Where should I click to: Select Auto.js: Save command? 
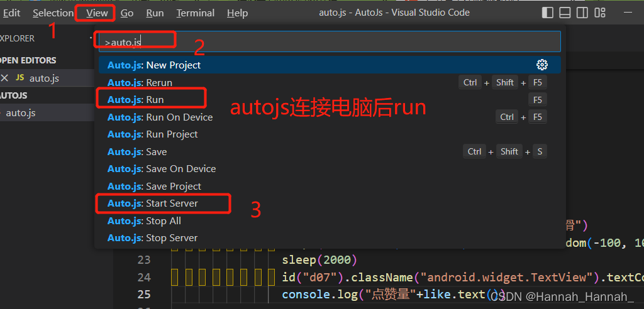330,151
